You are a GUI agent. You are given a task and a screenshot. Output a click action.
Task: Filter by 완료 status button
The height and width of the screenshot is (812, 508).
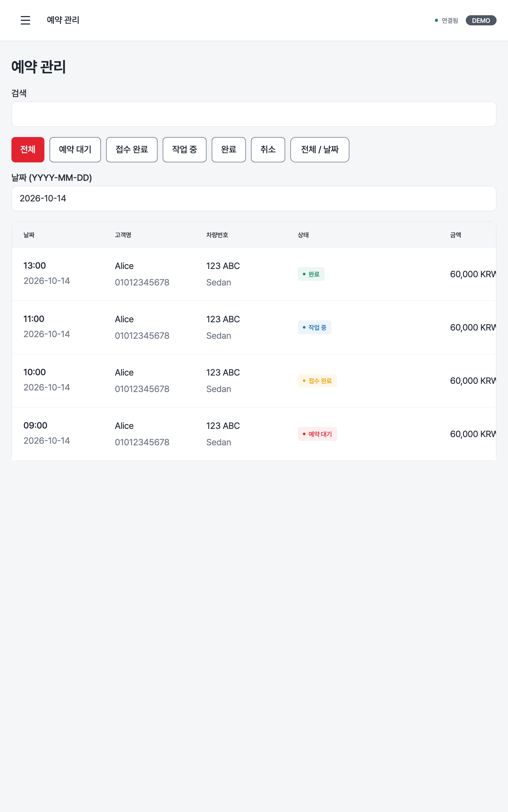[229, 150]
